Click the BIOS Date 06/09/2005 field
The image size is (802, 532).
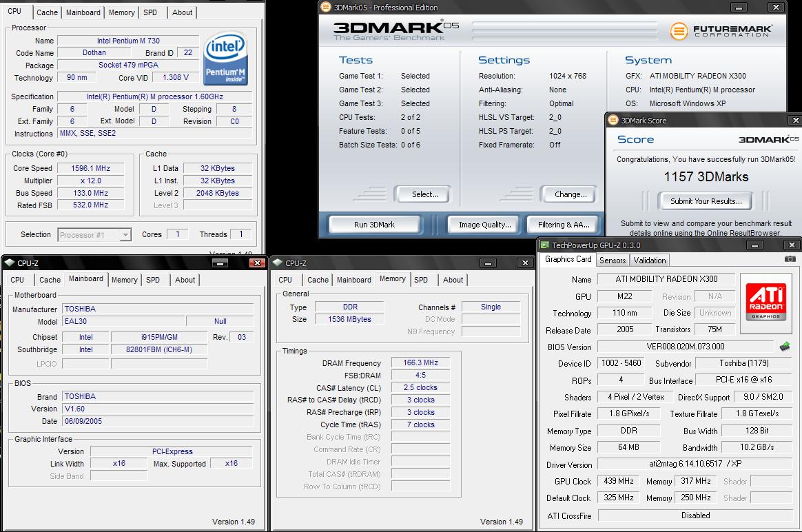pyautogui.click(x=158, y=421)
